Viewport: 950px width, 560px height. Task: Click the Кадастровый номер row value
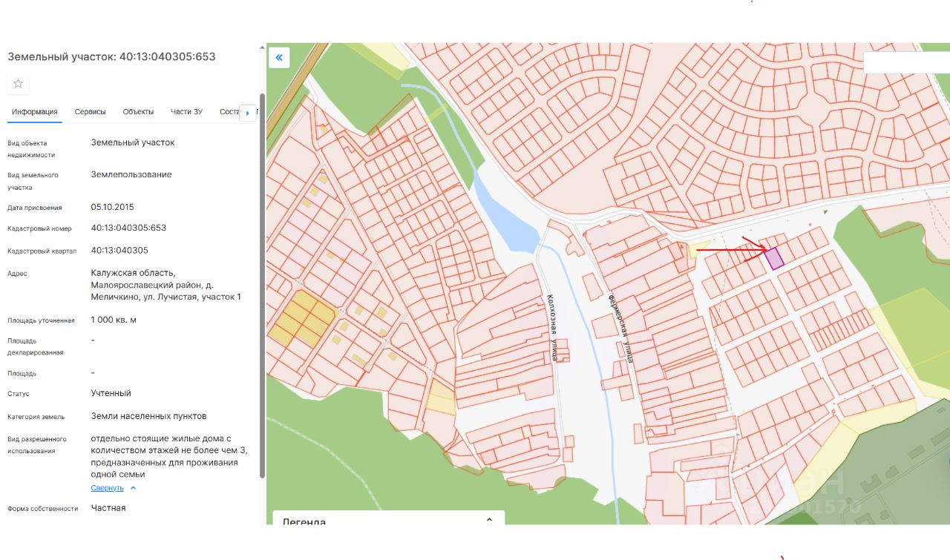[129, 228]
